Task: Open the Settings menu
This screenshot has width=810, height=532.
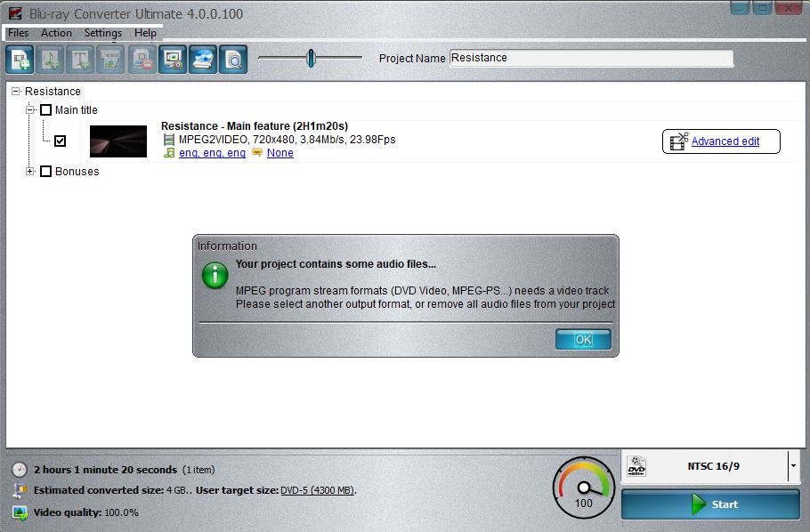Action: click(103, 33)
